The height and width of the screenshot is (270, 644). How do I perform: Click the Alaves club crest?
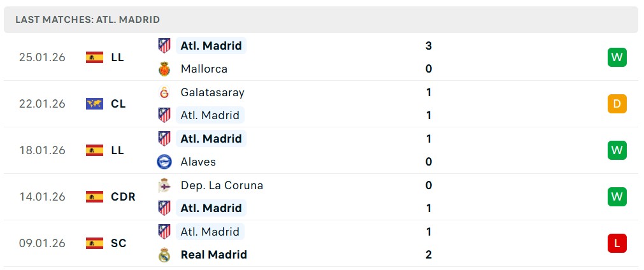(164, 162)
